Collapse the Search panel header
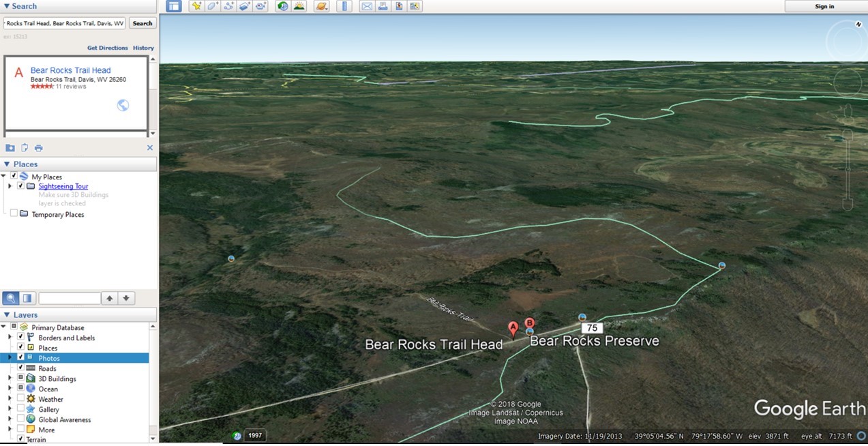Screen dimensions: 868x446 click(x=78, y=6)
